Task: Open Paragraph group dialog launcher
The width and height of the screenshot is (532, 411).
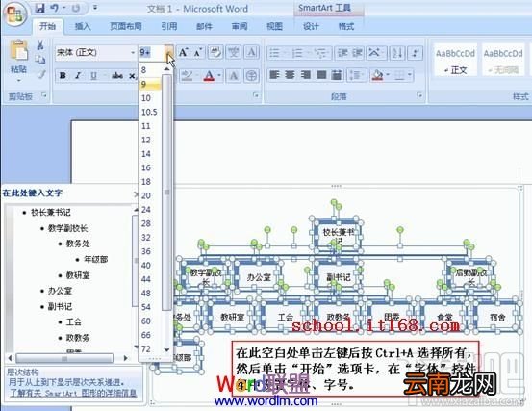Action: pyautogui.click(x=419, y=95)
